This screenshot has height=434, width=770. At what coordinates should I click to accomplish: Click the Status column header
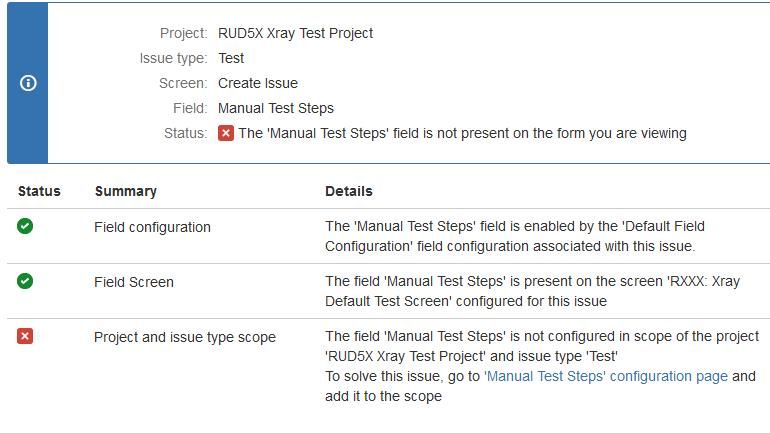coord(39,191)
